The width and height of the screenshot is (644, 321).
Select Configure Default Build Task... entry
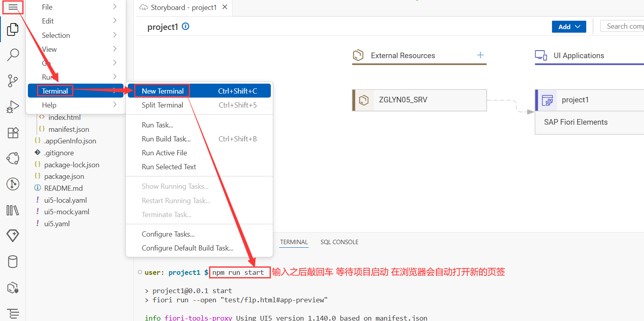199,248
